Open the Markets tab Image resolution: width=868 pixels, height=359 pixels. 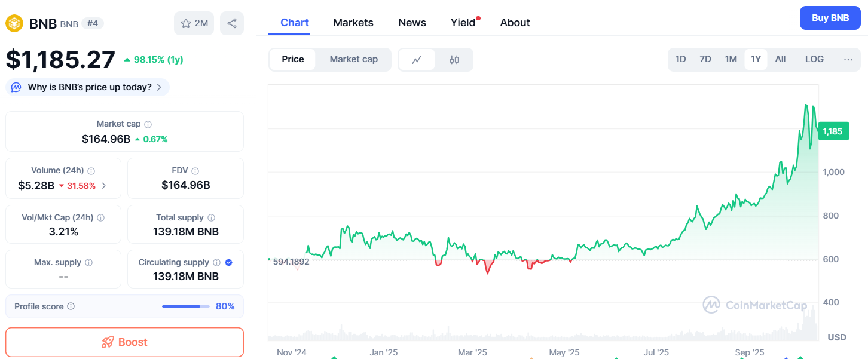click(353, 23)
